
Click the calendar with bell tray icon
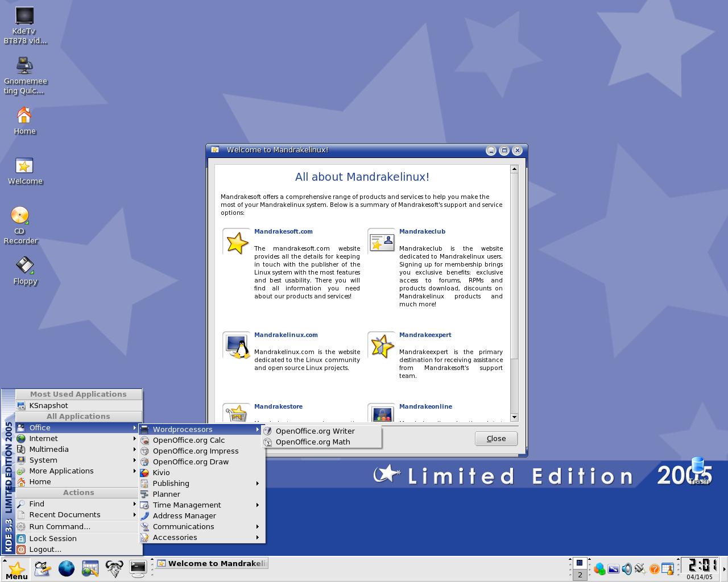[x=668, y=569]
